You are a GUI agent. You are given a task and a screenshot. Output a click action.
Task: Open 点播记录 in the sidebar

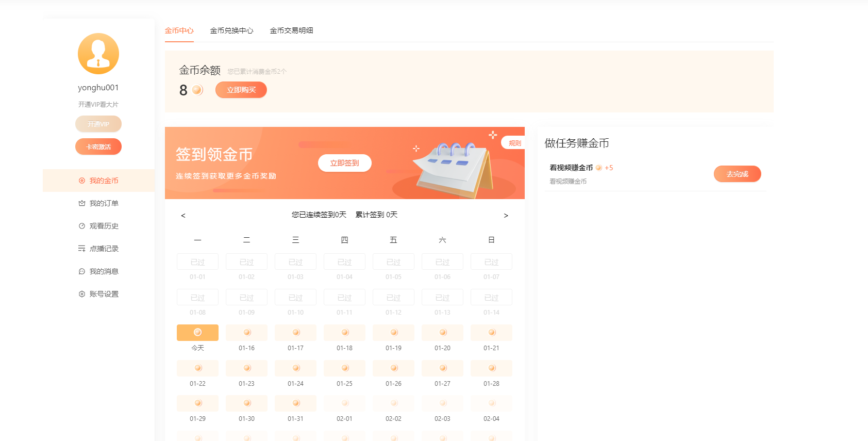tap(98, 249)
